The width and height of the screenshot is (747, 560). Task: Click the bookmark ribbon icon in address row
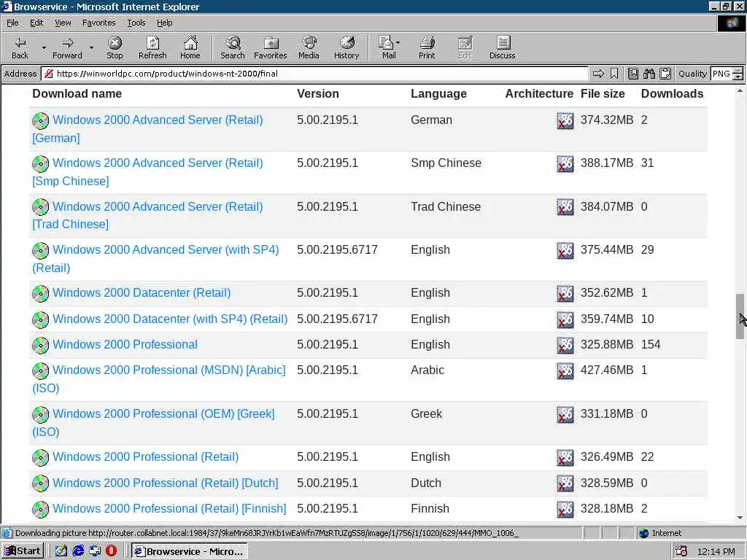tap(614, 74)
